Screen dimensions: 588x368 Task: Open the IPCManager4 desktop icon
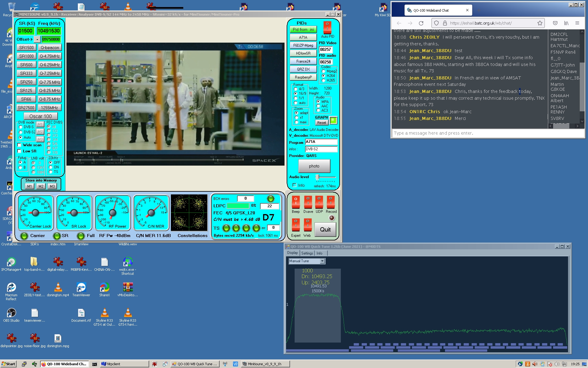[11, 264]
